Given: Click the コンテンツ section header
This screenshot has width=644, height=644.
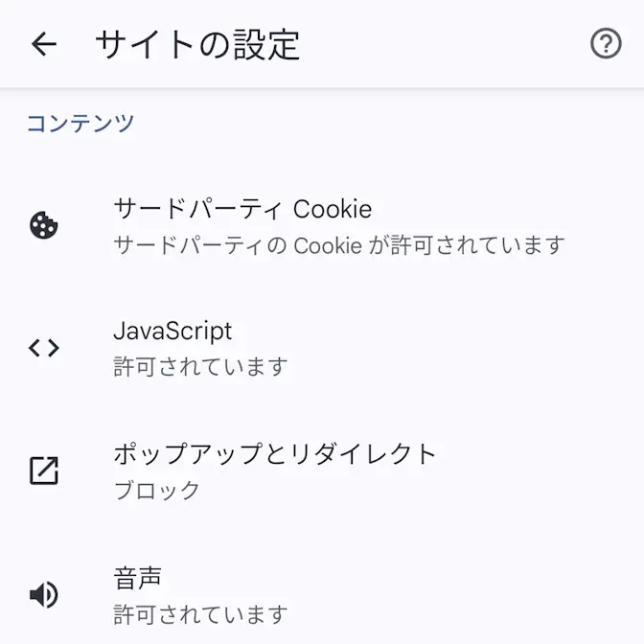Looking at the screenshot, I should (80, 123).
